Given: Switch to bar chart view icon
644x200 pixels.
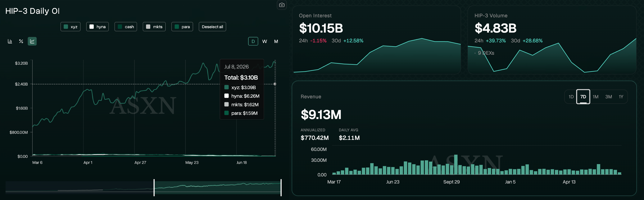Looking at the screenshot, I should pos(10,41).
